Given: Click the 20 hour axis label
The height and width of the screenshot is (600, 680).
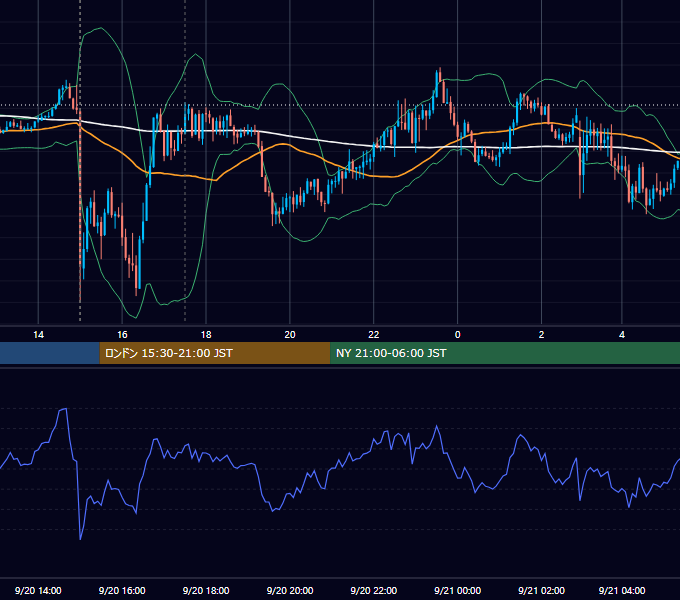Looking at the screenshot, I should [290, 335].
